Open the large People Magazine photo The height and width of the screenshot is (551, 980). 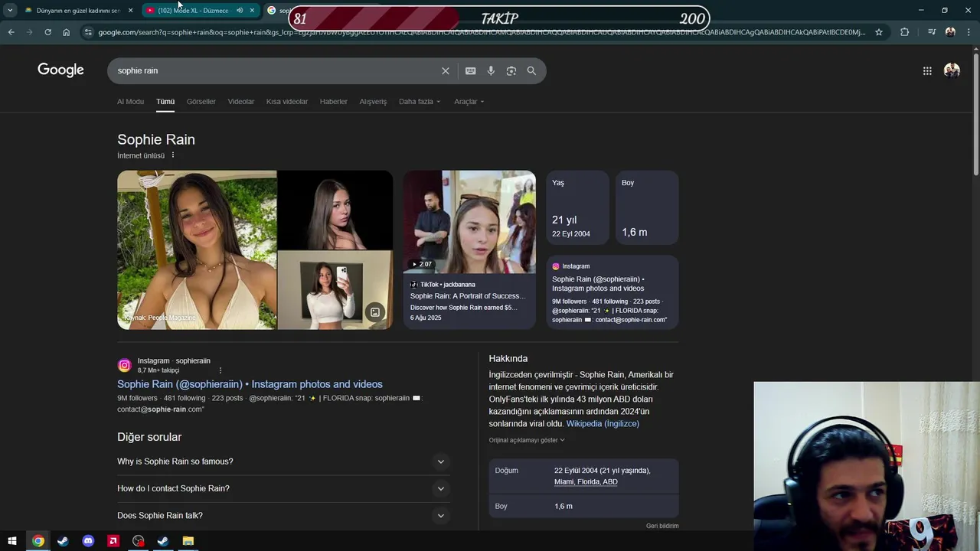point(197,249)
